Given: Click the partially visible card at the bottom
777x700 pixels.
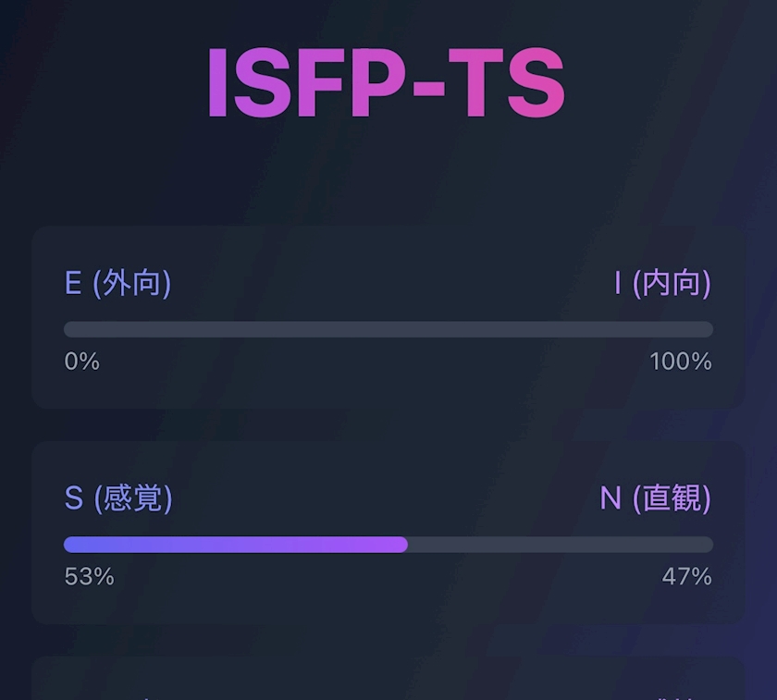Looking at the screenshot, I should (388, 682).
